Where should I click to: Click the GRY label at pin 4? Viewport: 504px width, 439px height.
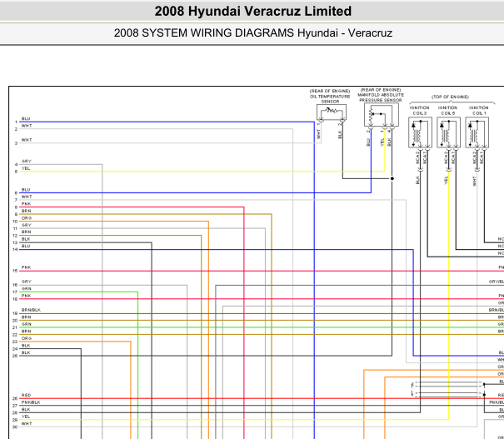27,161
